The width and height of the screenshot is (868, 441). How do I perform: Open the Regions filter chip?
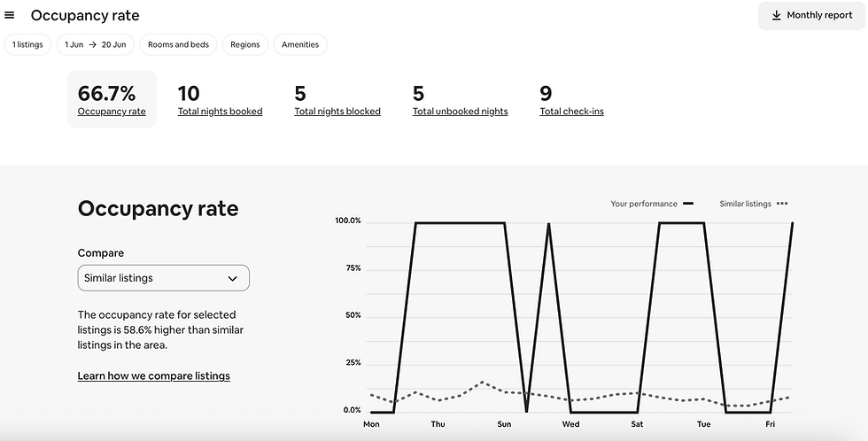point(245,45)
